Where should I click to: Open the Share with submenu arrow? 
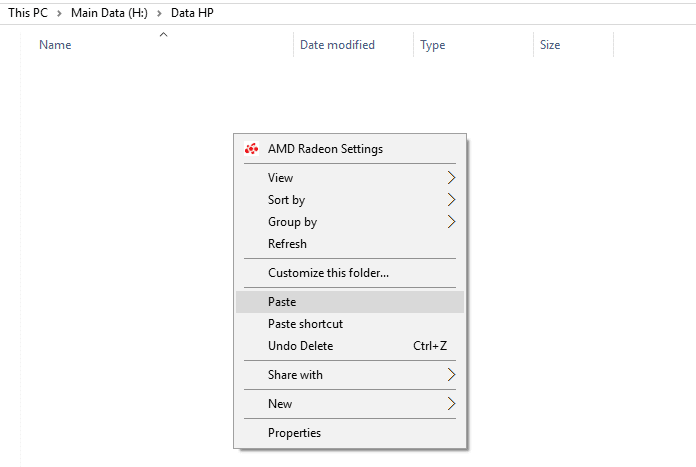pyautogui.click(x=451, y=375)
